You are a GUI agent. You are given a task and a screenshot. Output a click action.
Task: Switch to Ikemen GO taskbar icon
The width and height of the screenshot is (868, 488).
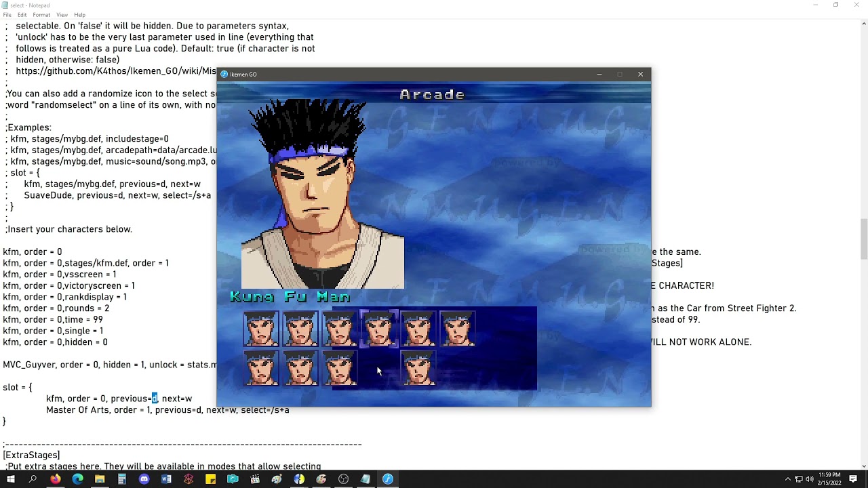tap(388, 479)
